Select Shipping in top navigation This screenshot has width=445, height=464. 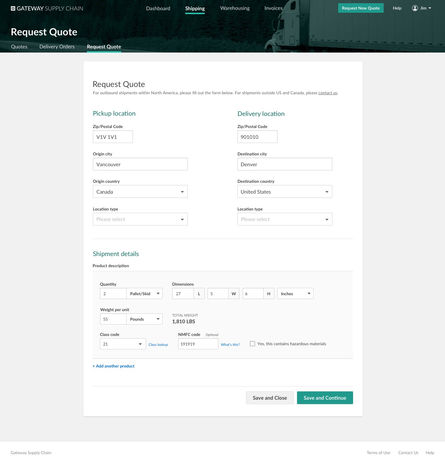pos(195,8)
